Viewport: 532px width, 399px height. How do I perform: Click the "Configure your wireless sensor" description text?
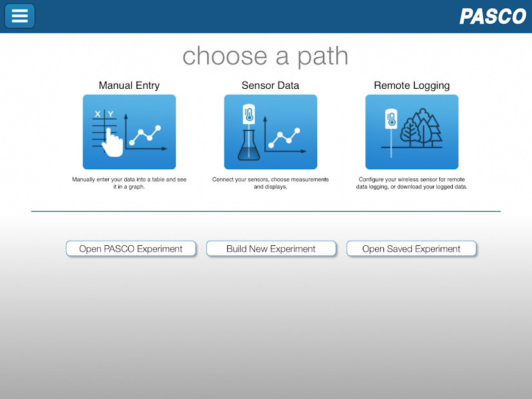[412, 183]
